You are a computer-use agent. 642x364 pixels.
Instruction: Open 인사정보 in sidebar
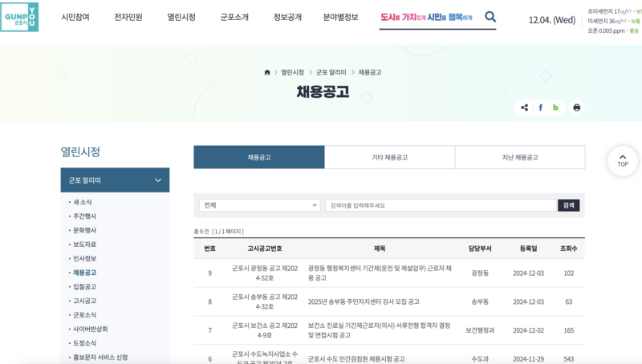[x=85, y=258]
